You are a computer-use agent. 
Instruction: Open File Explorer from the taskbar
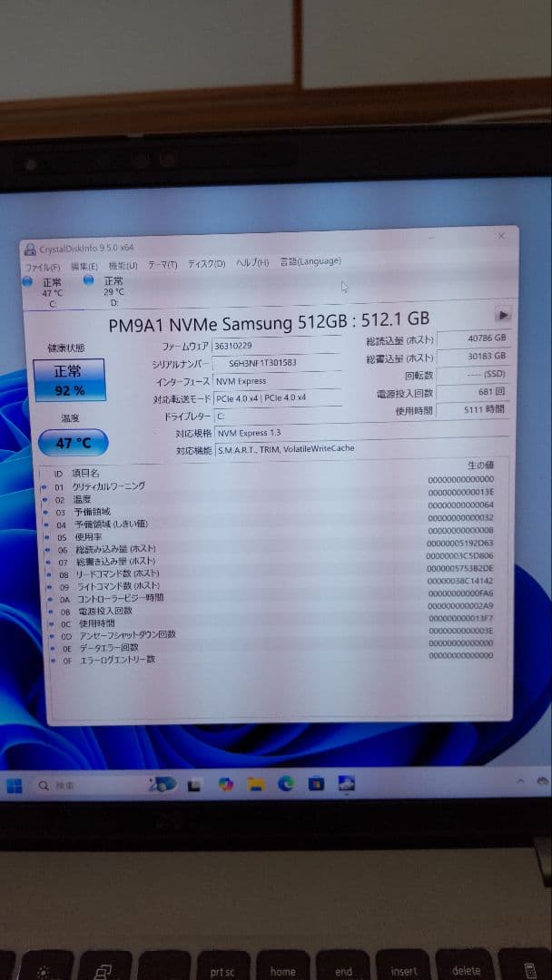point(256,784)
